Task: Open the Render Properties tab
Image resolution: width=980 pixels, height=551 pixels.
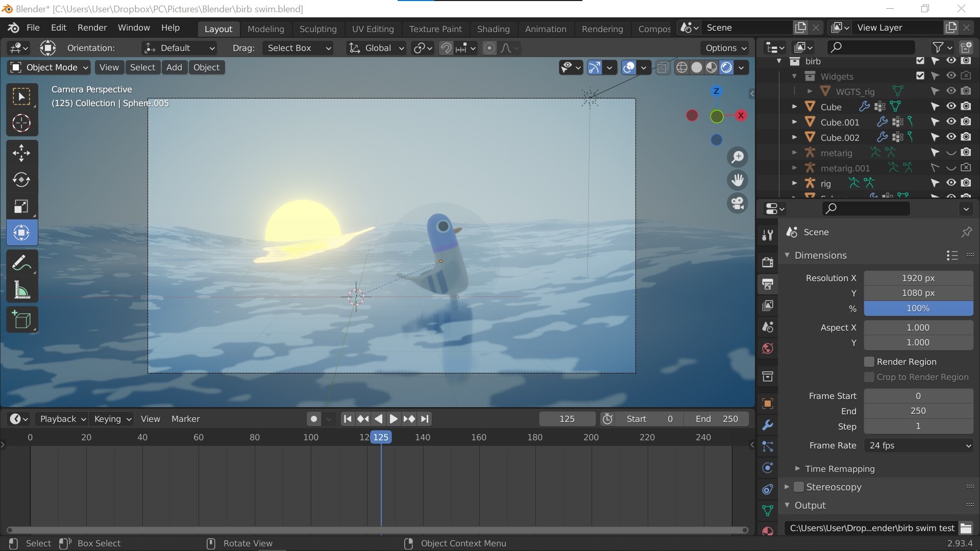Action: (x=767, y=262)
